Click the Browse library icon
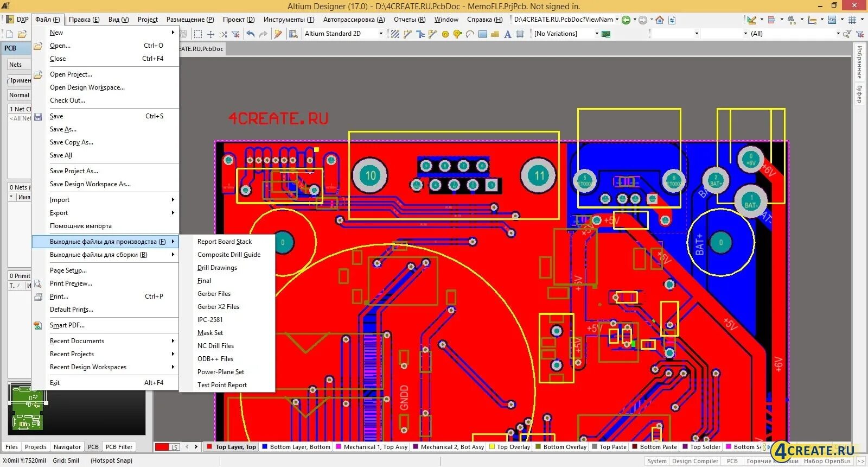The image size is (868, 467). tap(293, 34)
